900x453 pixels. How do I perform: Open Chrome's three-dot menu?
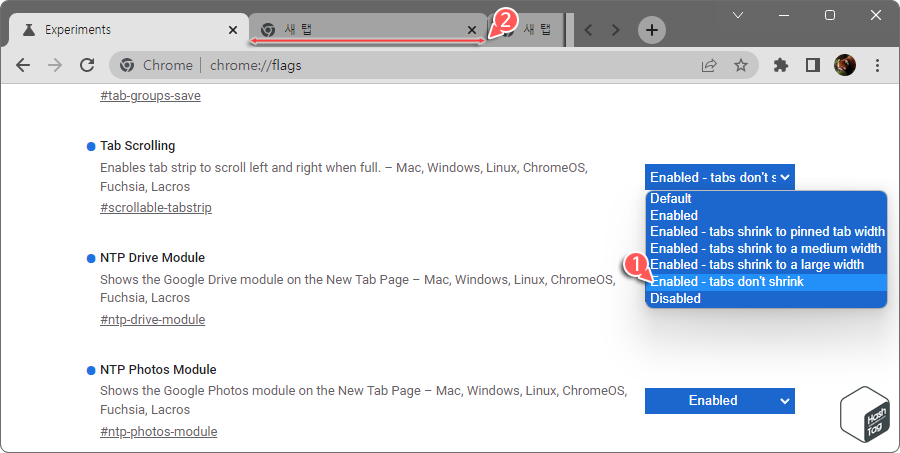click(877, 65)
